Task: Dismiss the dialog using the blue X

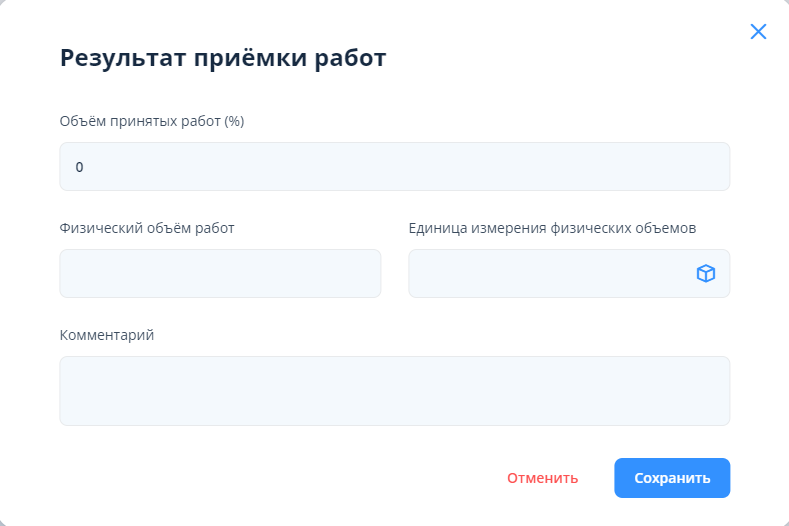Action: coord(758,31)
